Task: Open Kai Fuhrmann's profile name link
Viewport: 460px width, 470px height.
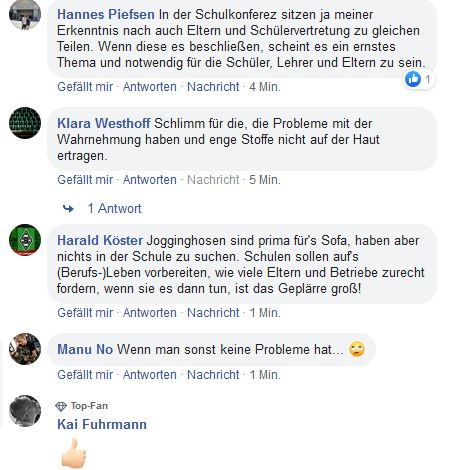Action: click(x=102, y=424)
